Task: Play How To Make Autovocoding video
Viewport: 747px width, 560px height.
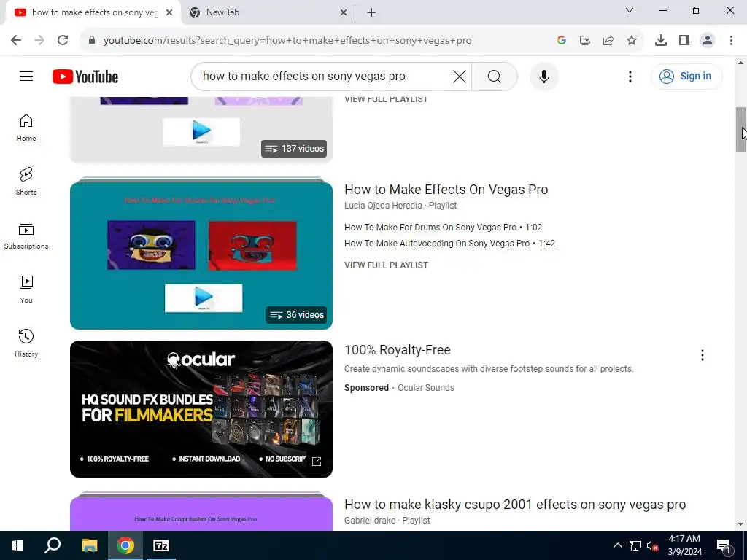Action: pos(449,244)
